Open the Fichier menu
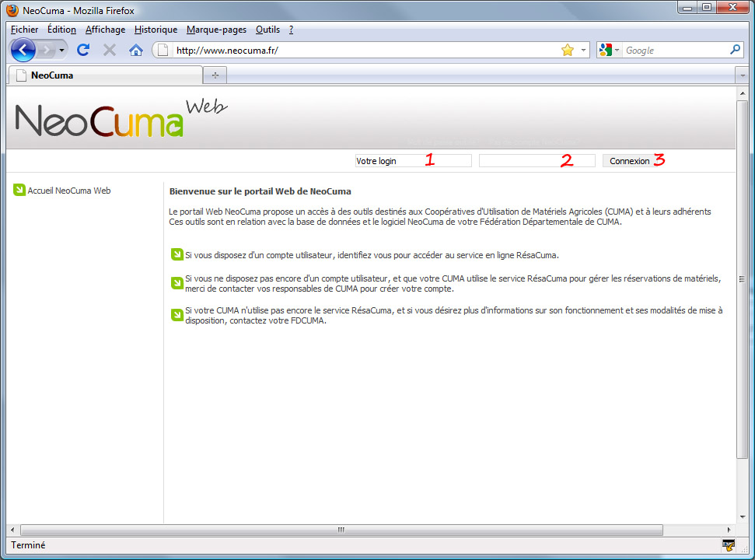755x560 pixels. tap(25, 30)
